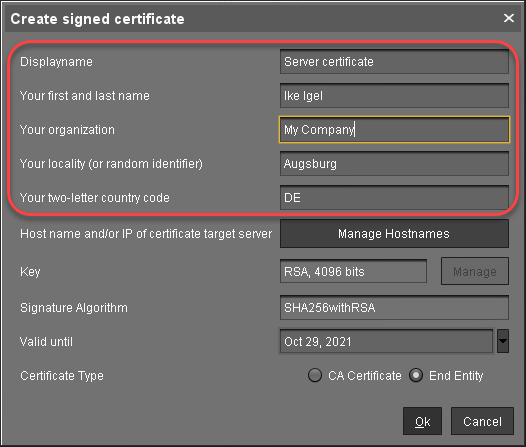This screenshot has width=526, height=447.
Task: Click the Signature Algorithm field SHA256withRSA
Action: pos(394,308)
